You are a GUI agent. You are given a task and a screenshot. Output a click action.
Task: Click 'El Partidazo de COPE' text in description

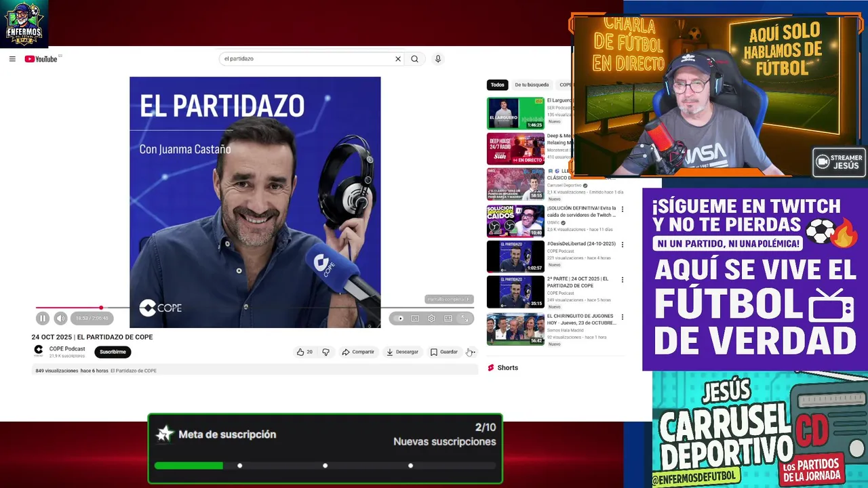pos(134,371)
